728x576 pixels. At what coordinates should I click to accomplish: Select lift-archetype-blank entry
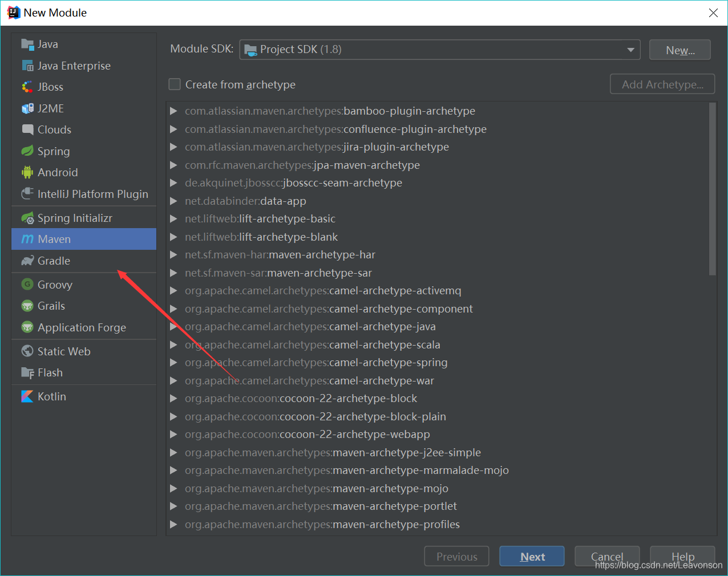point(261,237)
